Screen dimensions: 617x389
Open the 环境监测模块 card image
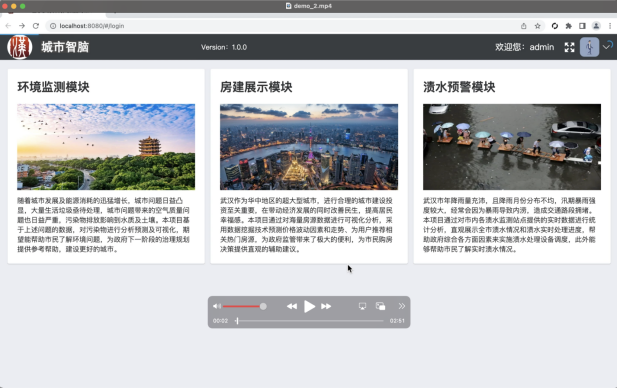106,147
